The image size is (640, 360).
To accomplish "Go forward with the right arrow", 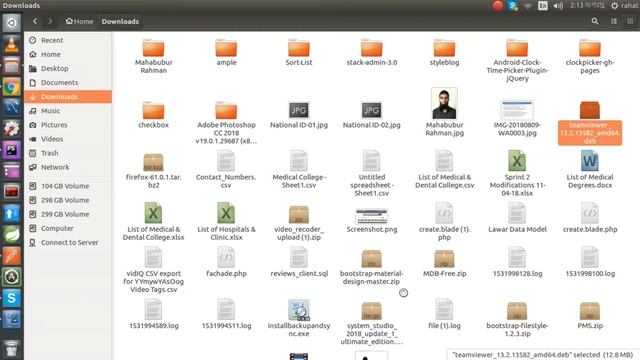I will click(x=50, y=21).
